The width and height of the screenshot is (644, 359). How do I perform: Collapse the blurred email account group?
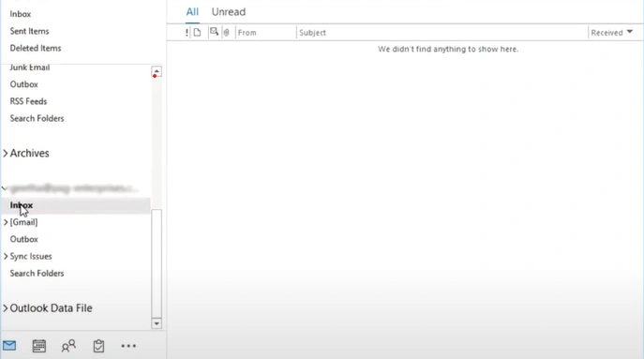pos(5,188)
